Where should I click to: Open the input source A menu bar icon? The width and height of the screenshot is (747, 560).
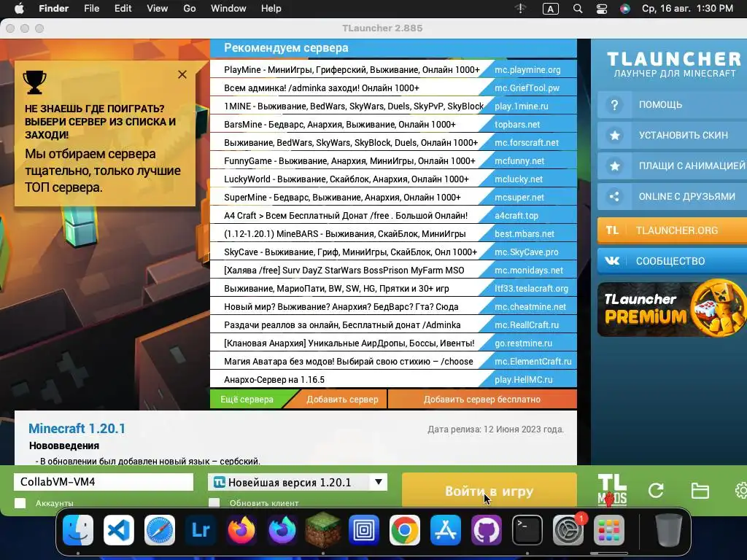550,9
